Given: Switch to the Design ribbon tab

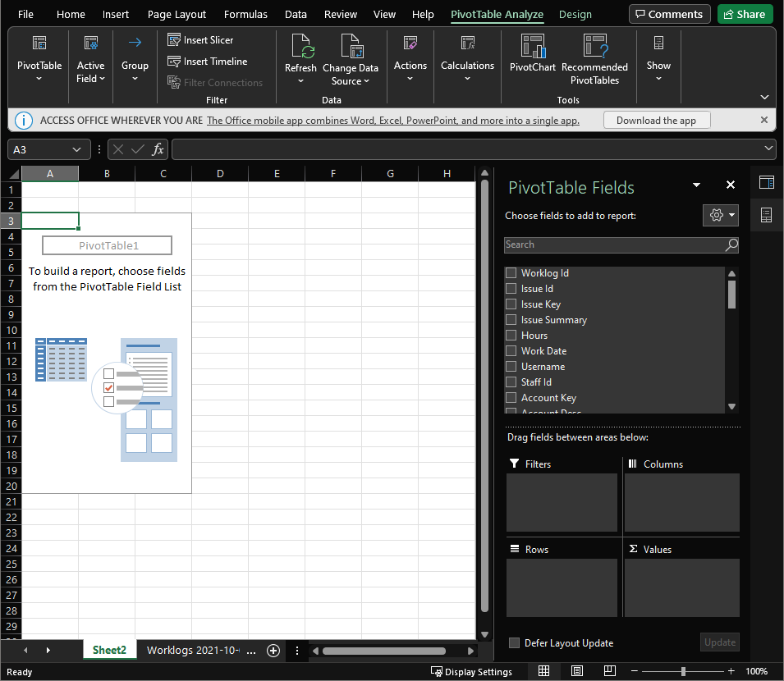Looking at the screenshot, I should tap(575, 14).
